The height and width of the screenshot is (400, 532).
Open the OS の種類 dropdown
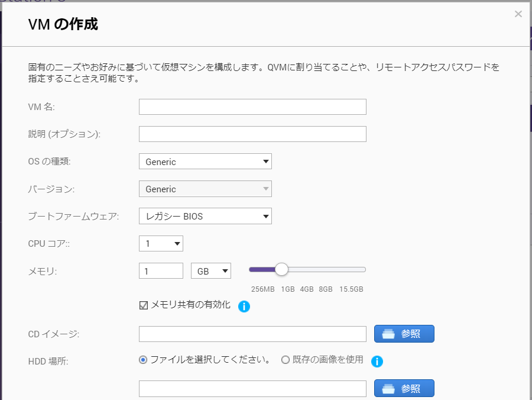click(205, 162)
